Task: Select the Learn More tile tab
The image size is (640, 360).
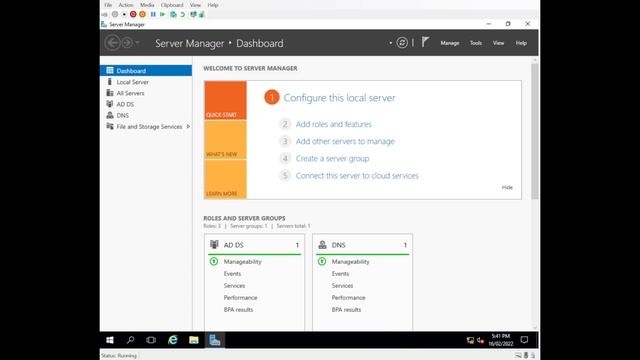Action: 225,179
